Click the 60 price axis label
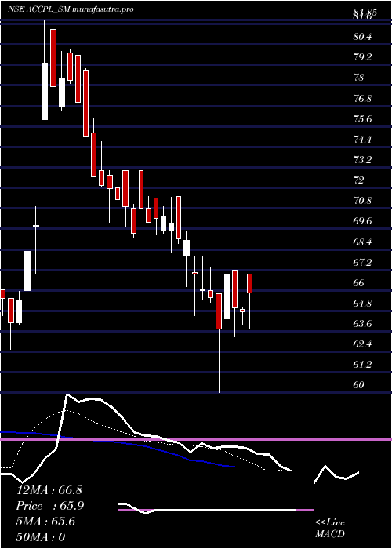 [x=359, y=386]
